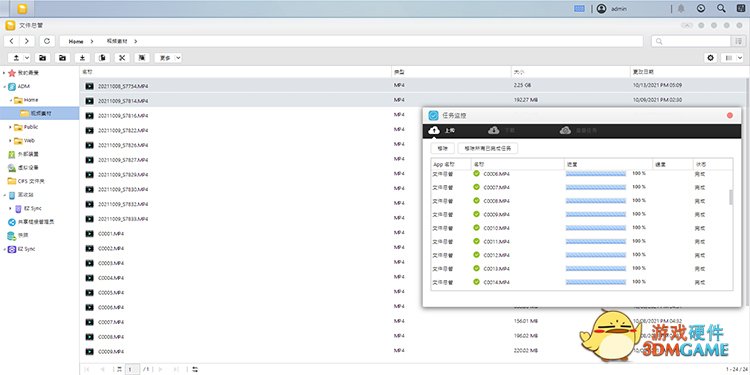Open the share link manager item in sidebar
The height and width of the screenshot is (375, 750).
31,222
